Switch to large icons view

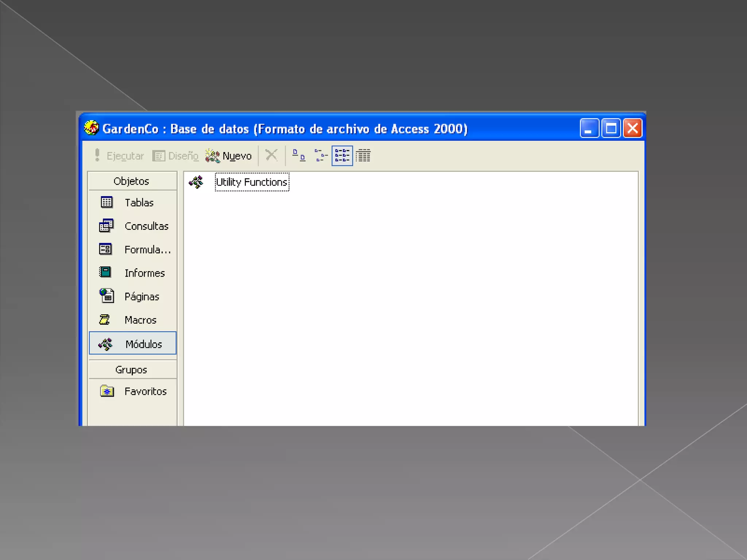299,156
